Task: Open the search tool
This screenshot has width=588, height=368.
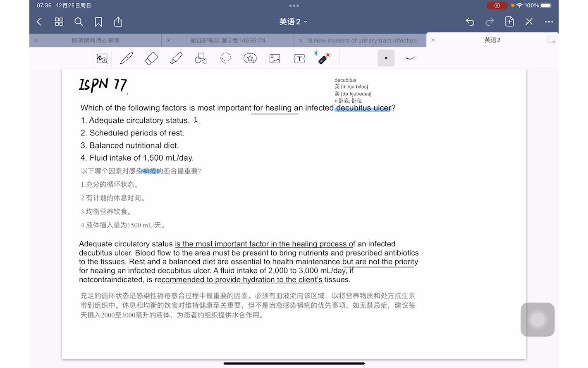Action: click(79, 22)
